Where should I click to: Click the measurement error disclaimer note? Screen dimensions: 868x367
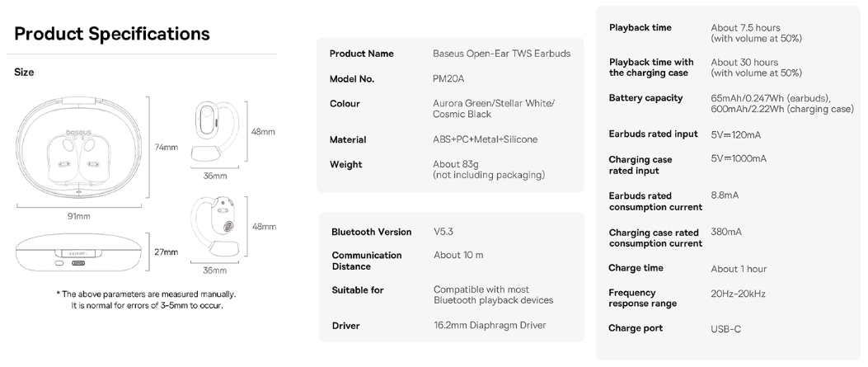coord(146,299)
